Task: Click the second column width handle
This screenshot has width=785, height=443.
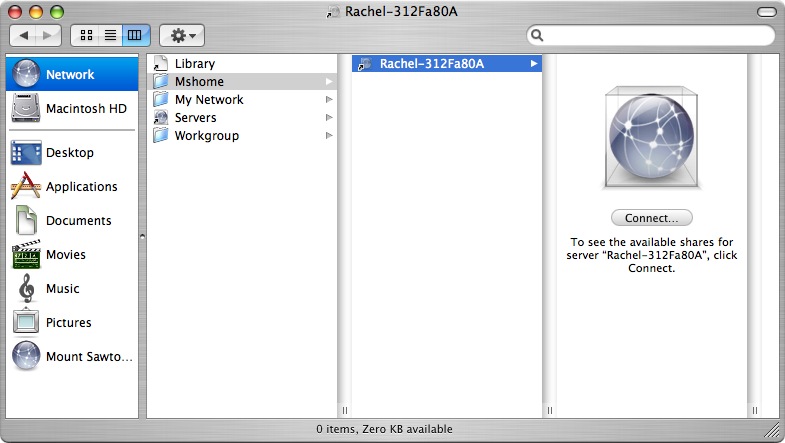Action: pyautogui.click(x=550, y=410)
